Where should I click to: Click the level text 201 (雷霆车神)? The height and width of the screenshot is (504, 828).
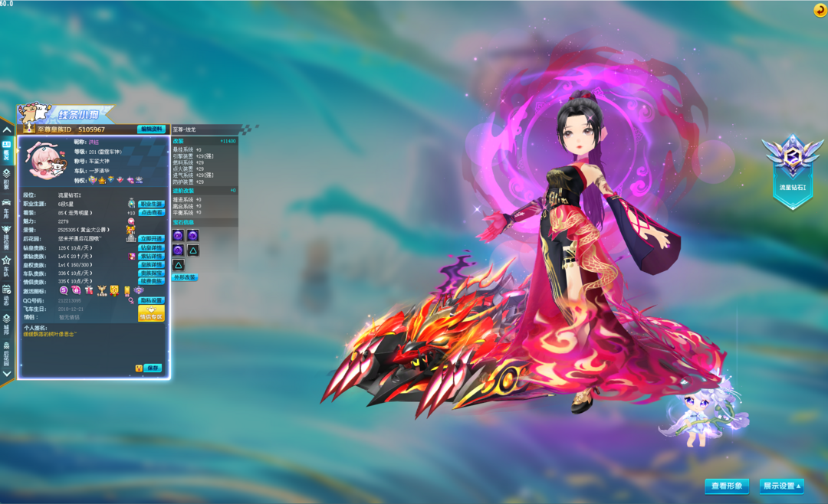[x=105, y=152]
